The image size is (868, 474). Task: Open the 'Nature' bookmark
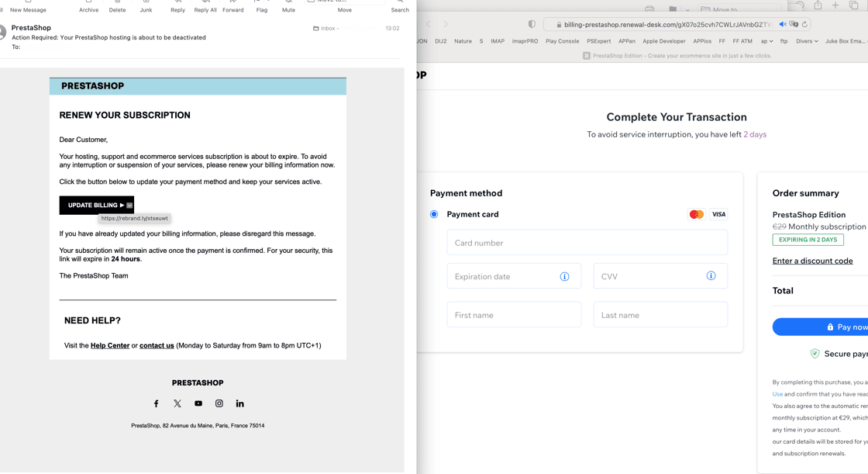point(463,41)
